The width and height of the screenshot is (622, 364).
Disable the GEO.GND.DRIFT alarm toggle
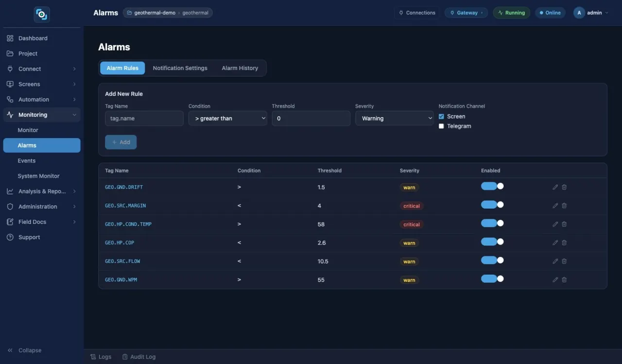(x=492, y=186)
